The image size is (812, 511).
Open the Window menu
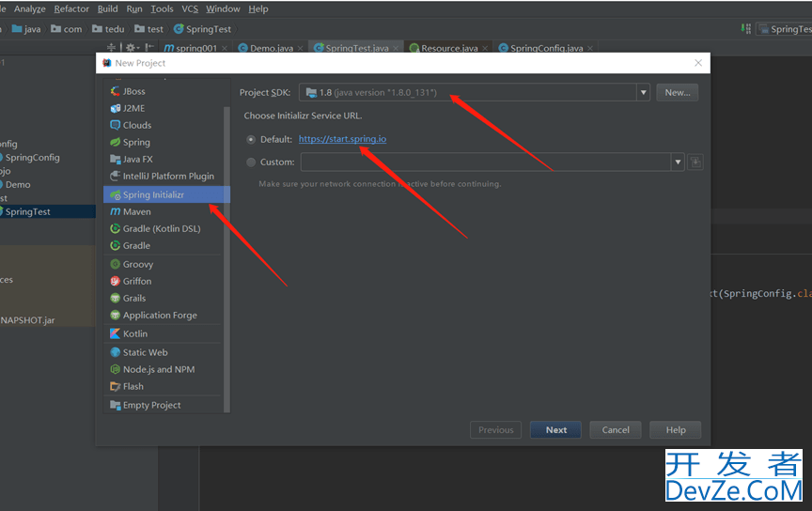point(223,8)
